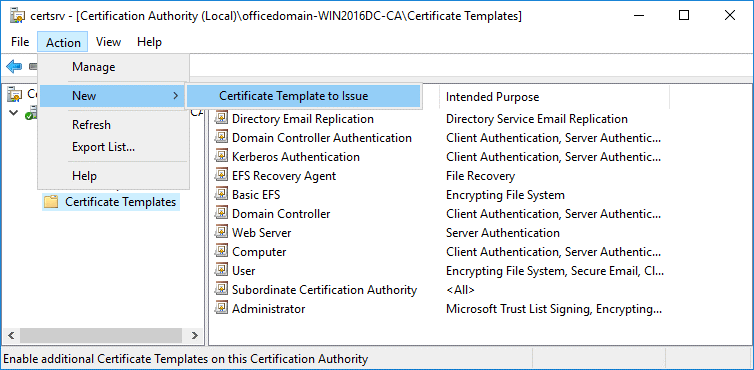754x370 pixels.
Task: Click Encrypting File System purpose cell
Action: (x=505, y=194)
